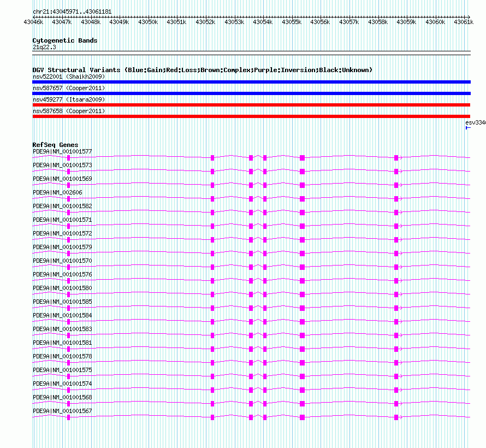Image resolution: width=486 pixels, height=448 pixels.
Task: Select transcript PDE9A|NM_001001569
Action: [x=62, y=179]
